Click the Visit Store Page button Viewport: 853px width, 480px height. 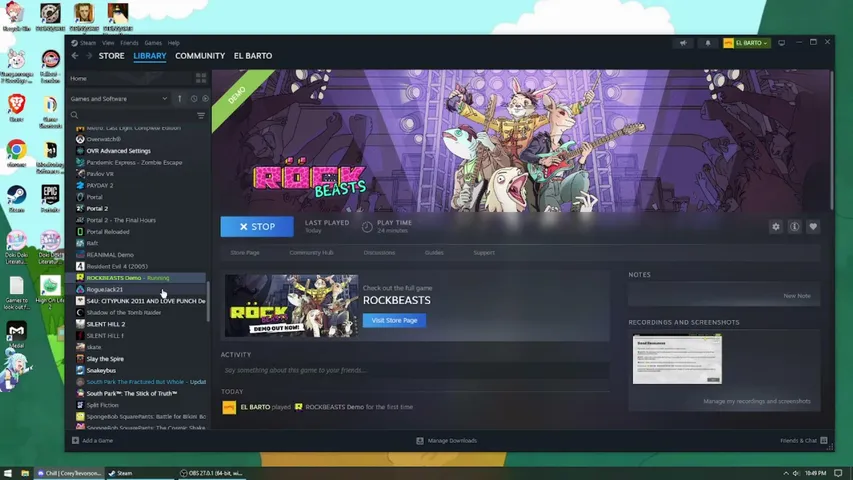394,321
